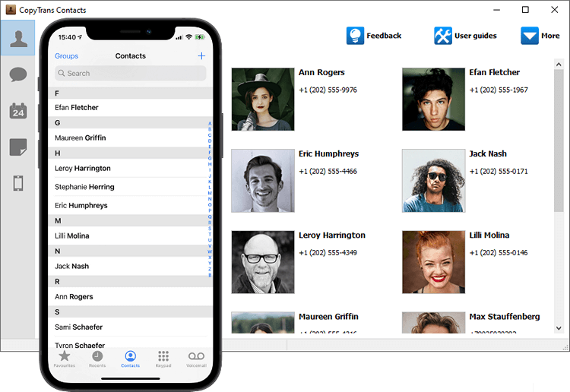Open the Feedback text link

tap(384, 36)
